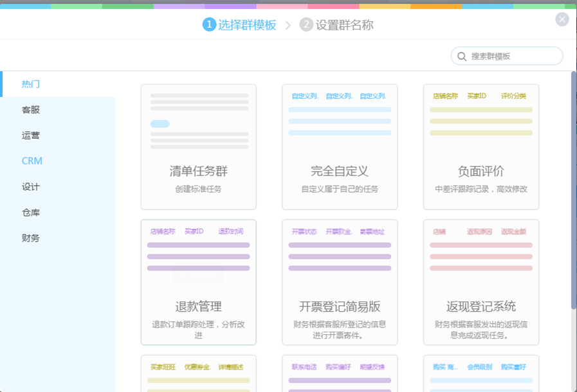Screen dimensions: 577x392
Task: Click the 优惠券金 column label
Action: (197, 367)
